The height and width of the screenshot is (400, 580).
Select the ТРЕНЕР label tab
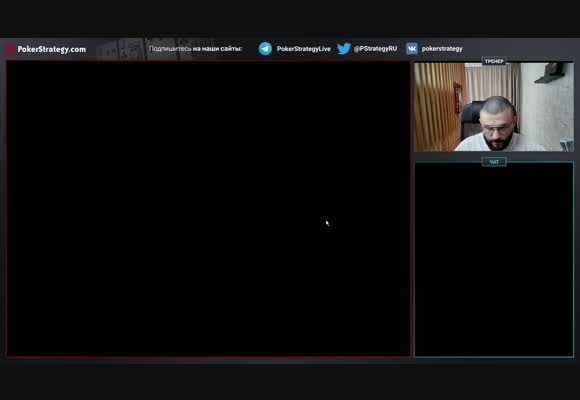point(494,61)
